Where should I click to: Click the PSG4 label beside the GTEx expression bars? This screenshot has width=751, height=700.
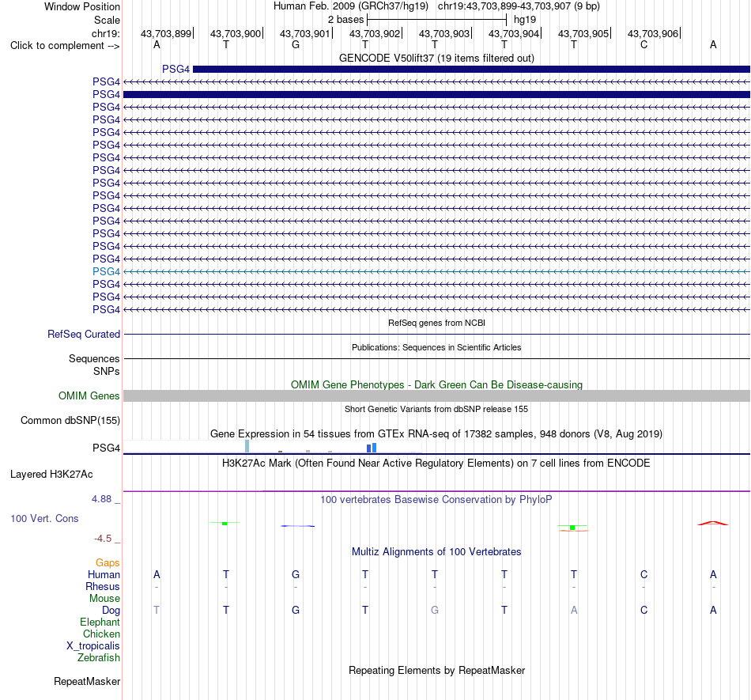(x=107, y=448)
